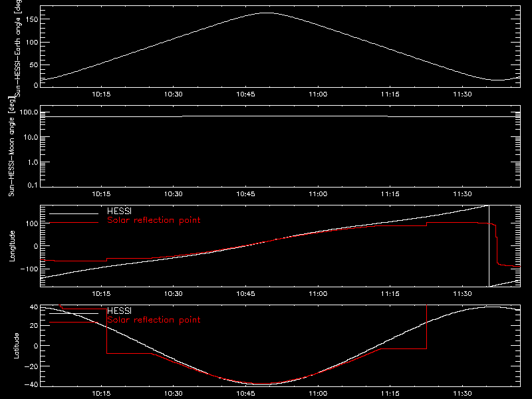Select HESSI legend text in Longitude plot
Screen dimensions: 532x399
pyautogui.click(x=119, y=211)
